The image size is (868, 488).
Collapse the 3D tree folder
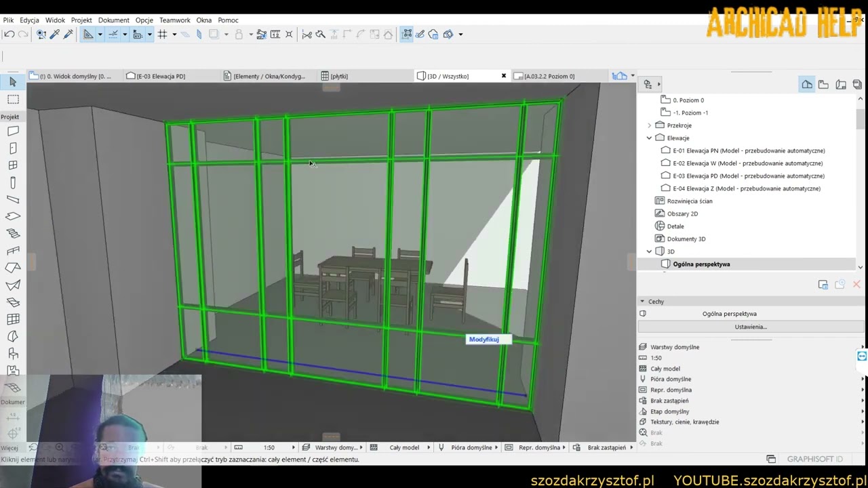coord(649,251)
